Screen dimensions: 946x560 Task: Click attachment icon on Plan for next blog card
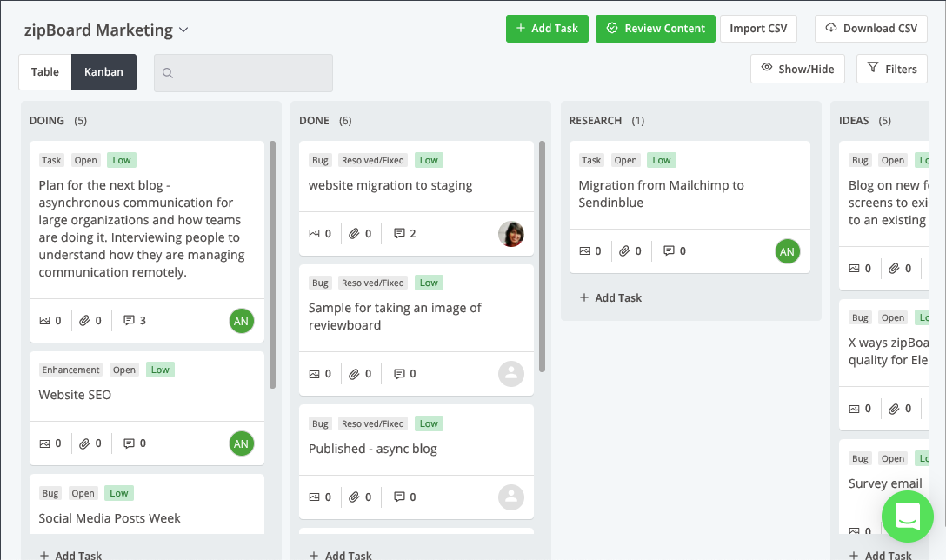pos(84,320)
